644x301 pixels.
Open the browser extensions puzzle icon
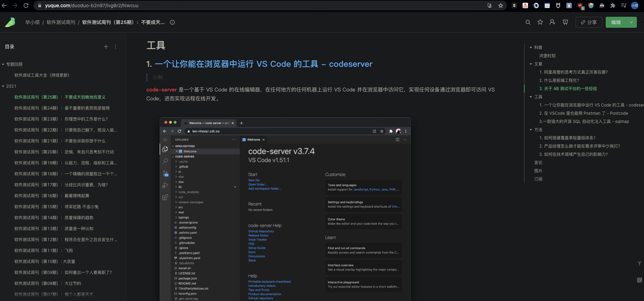(x=613, y=5)
